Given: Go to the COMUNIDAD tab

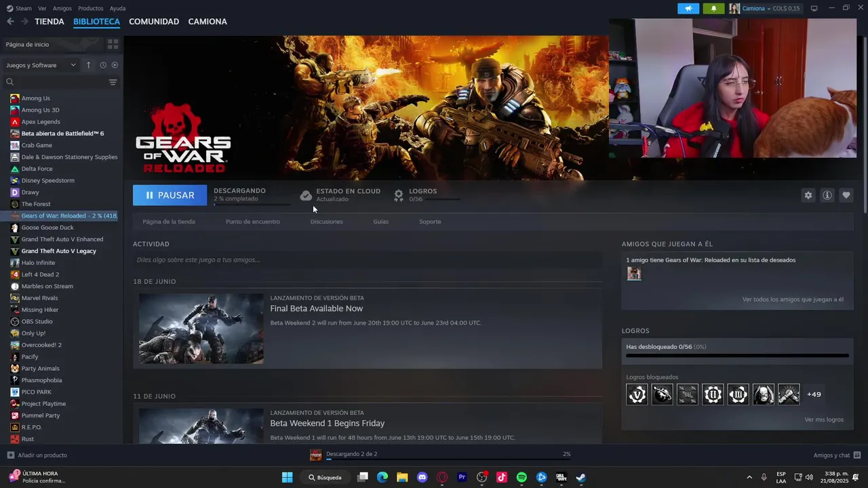Looking at the screenshot, I should click(x=154, y=22).
